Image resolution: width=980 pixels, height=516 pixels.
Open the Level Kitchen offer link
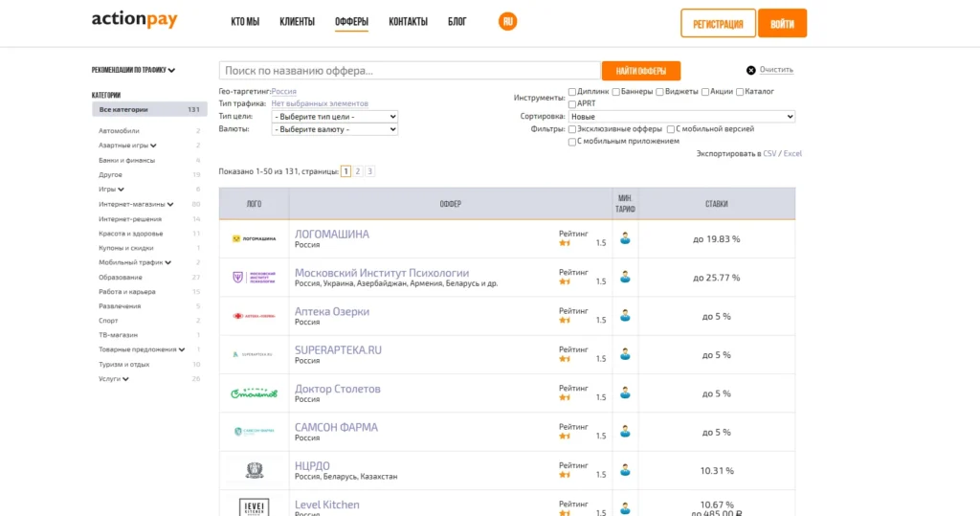(327, 505)
